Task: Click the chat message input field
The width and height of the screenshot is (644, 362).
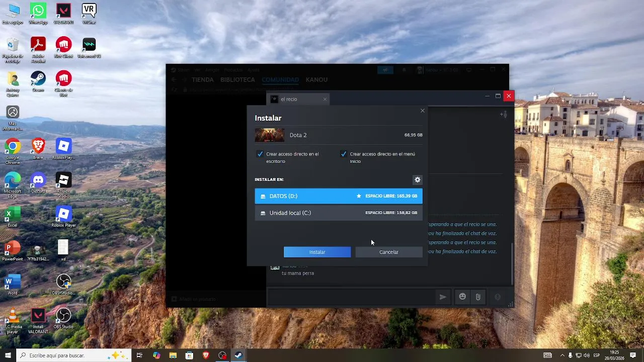Action: click(x=351, y=297)
